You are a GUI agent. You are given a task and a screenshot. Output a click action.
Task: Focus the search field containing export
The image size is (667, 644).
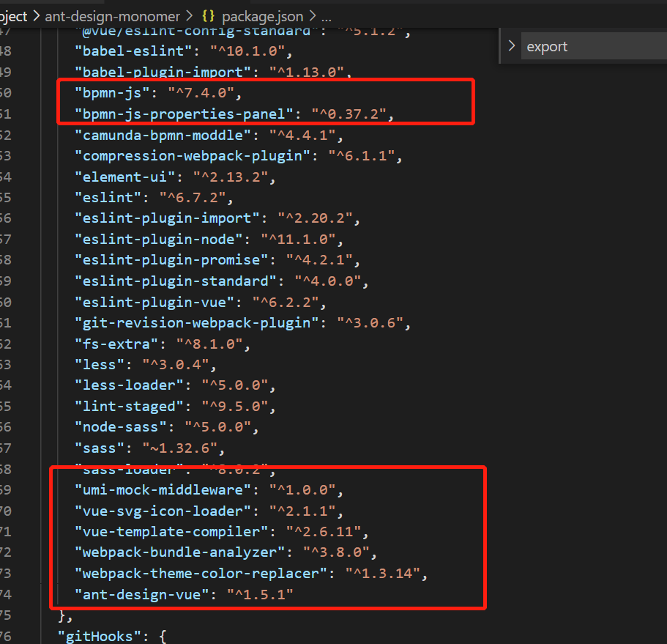tap(594, 46)
